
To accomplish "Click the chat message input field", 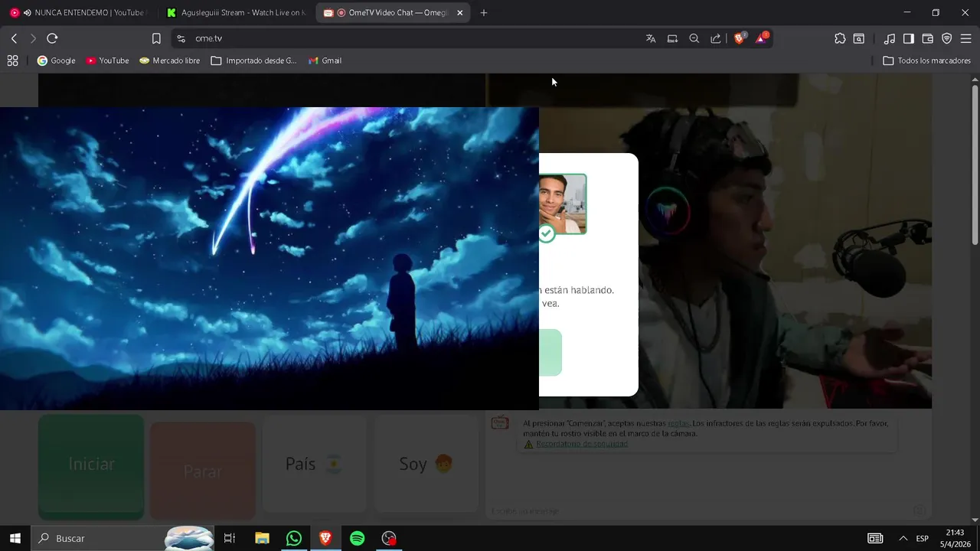I will point(701,510).
